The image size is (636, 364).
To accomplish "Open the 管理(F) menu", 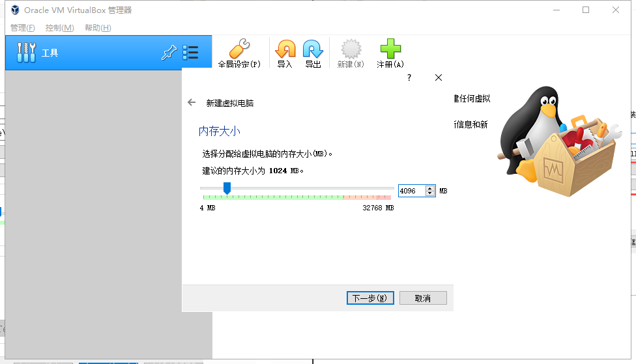I will pos(22,27).
